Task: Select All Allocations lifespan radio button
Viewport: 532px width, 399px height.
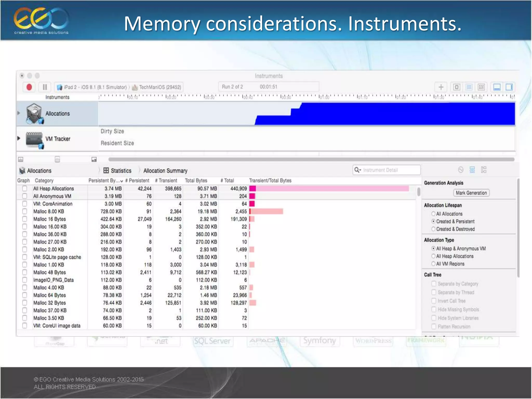Action: (x=433, y=214)
